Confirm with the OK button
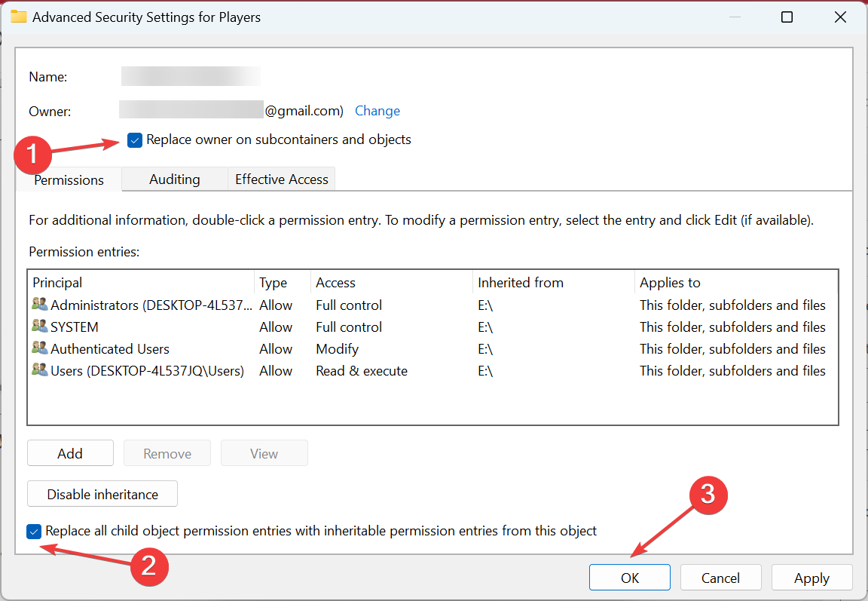Viewport: 868px width, 601px height. pos(630,578)
